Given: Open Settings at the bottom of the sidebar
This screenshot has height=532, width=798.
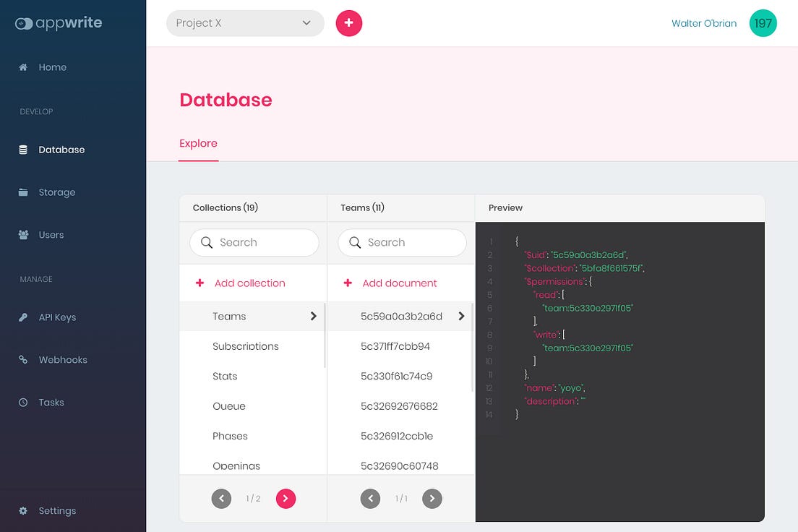Looking at the screenshot, I should [x=56, y=510].
